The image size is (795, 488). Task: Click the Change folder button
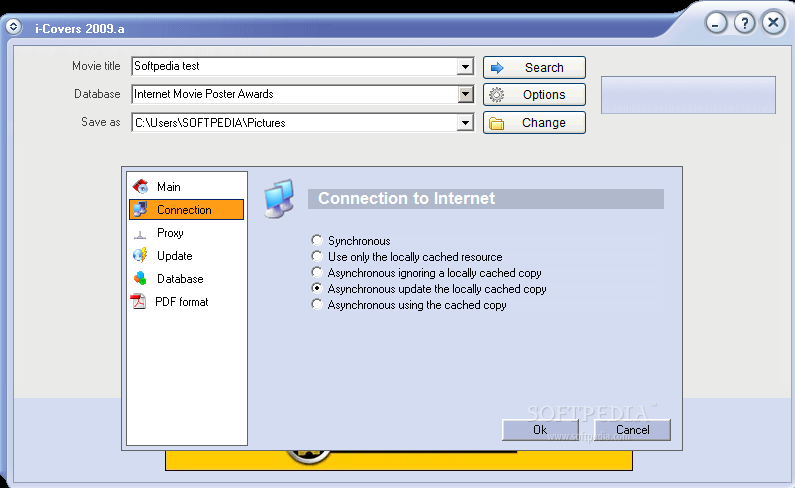point(534,123)
